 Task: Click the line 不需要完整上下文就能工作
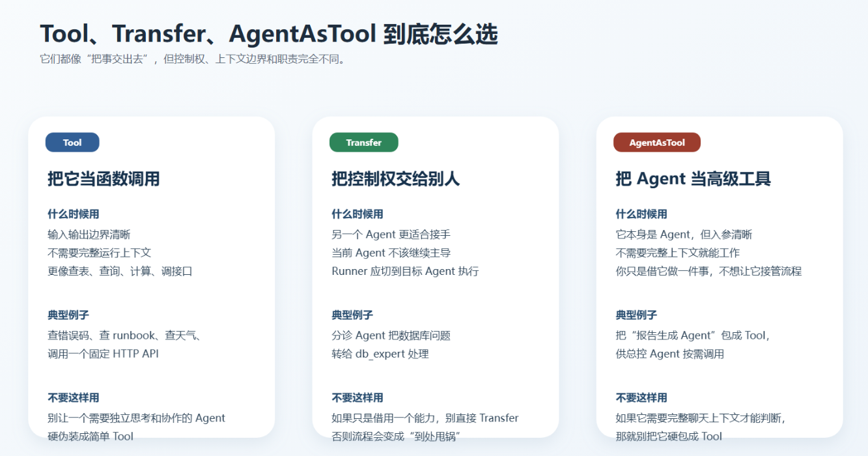tap(678, 253)
